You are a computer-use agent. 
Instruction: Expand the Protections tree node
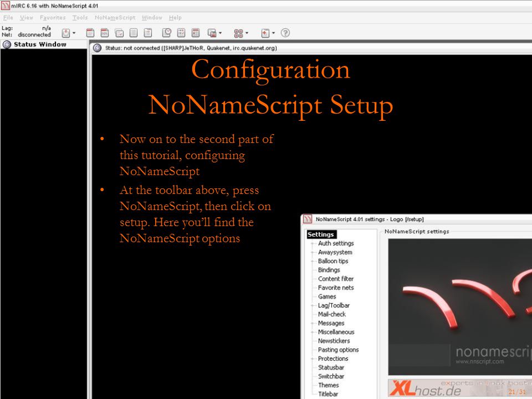[313, 359]
